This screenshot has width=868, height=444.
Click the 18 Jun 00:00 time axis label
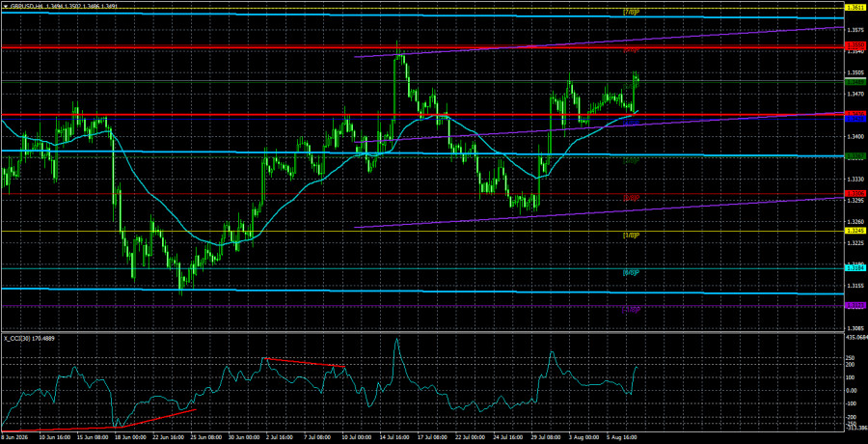[x=128, y=438]
